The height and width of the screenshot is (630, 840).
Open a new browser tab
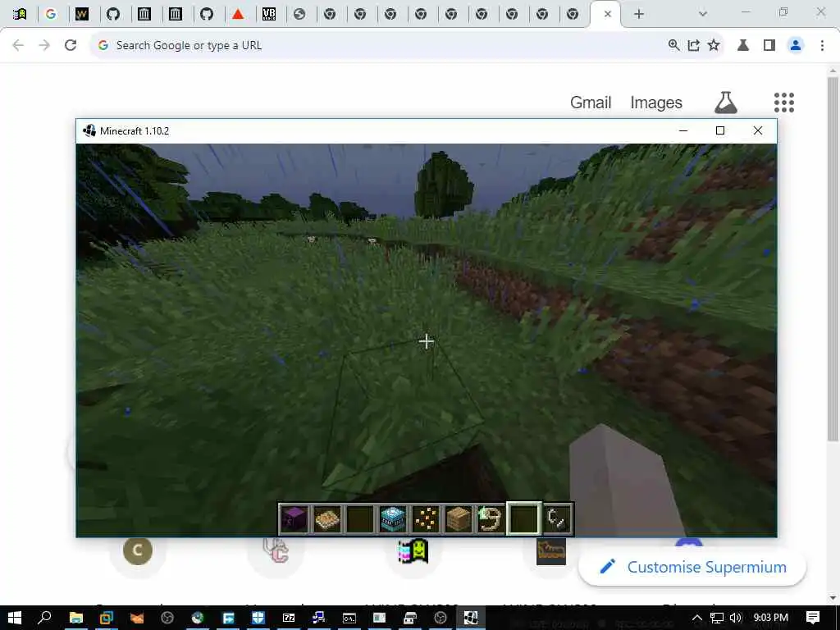click(638, 14)
